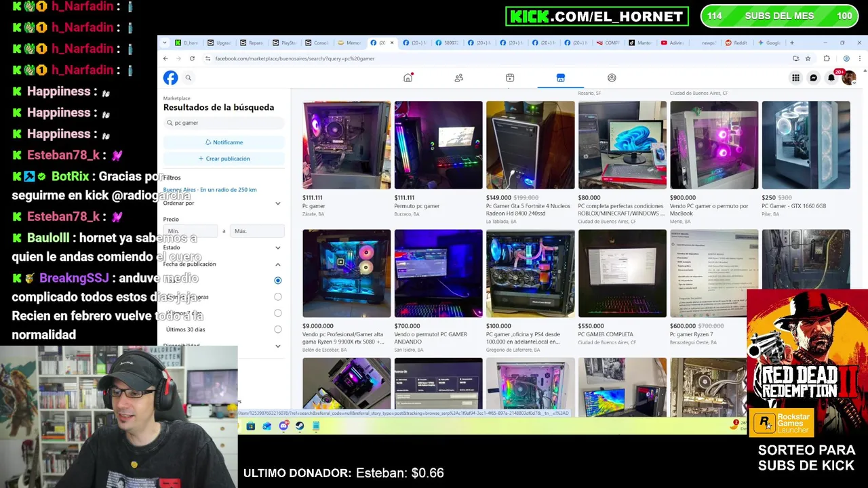Click the maximum price Máx. field
Viewport: 868px width, 488px height.
(257, 231)
